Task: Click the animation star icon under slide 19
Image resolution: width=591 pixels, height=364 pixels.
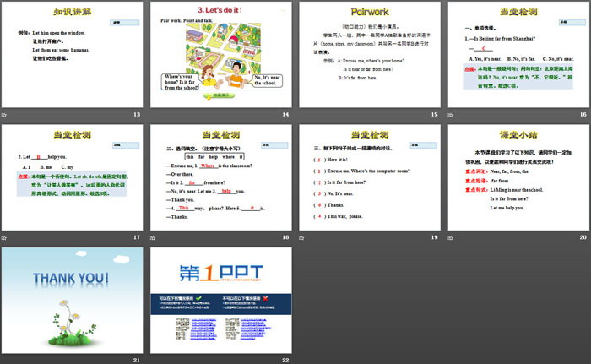Action: click(x=301, y=238)
